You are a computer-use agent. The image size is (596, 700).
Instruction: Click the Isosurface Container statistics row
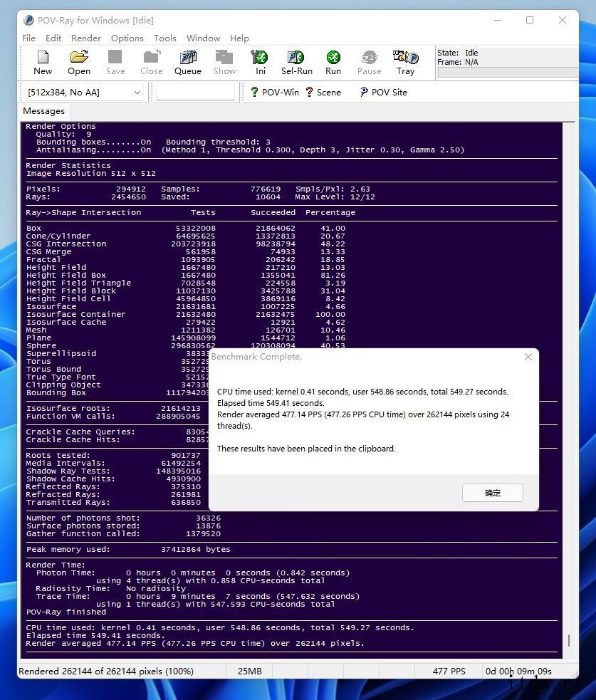[x=185, y=314]
